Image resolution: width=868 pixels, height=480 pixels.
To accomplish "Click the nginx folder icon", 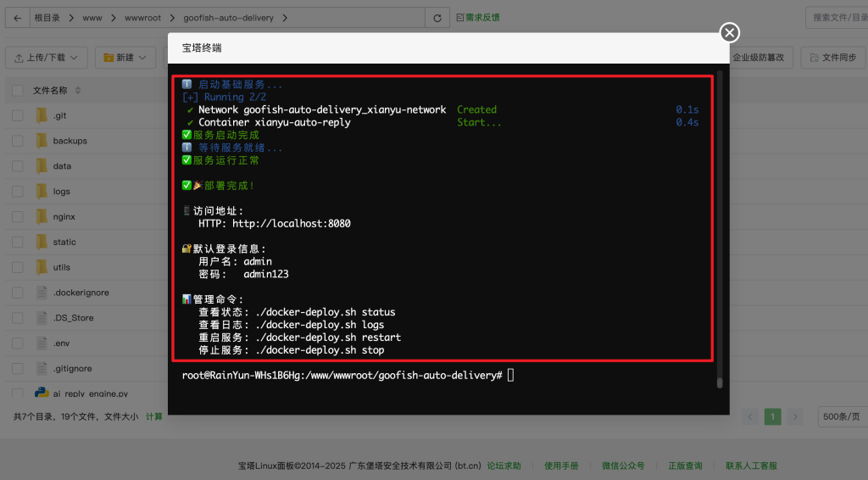I will coord(42,216).
